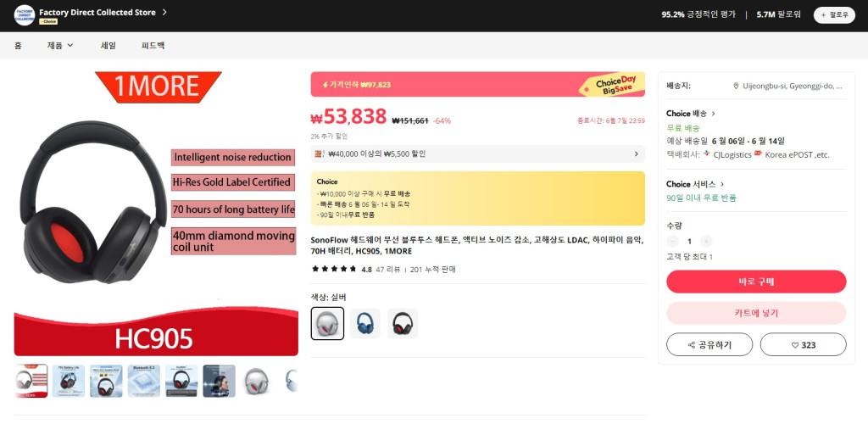Viewport: 868px width, 424px height.
Task: Click the 카트에 넣기 add to cart button
Action: point(756,313)
